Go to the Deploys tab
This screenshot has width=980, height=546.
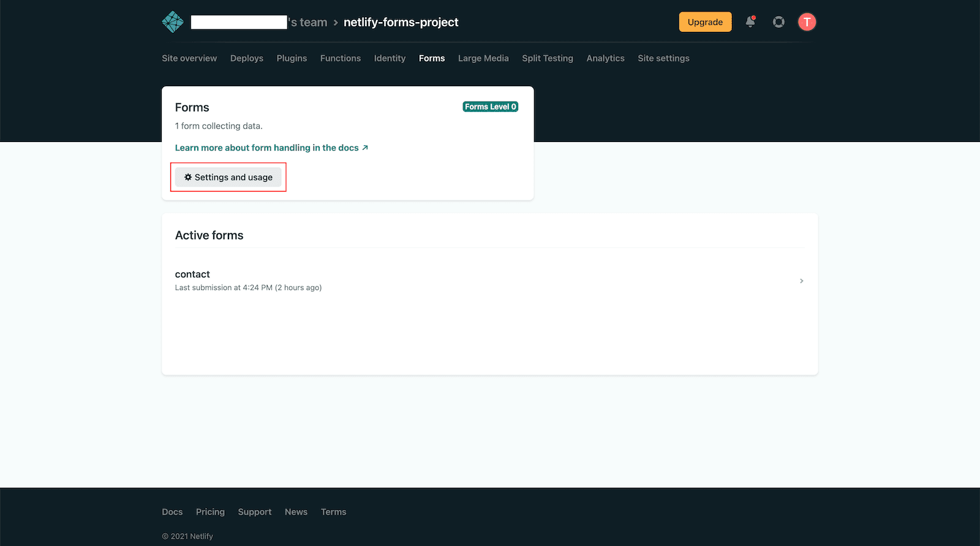[x=247, y=58]
